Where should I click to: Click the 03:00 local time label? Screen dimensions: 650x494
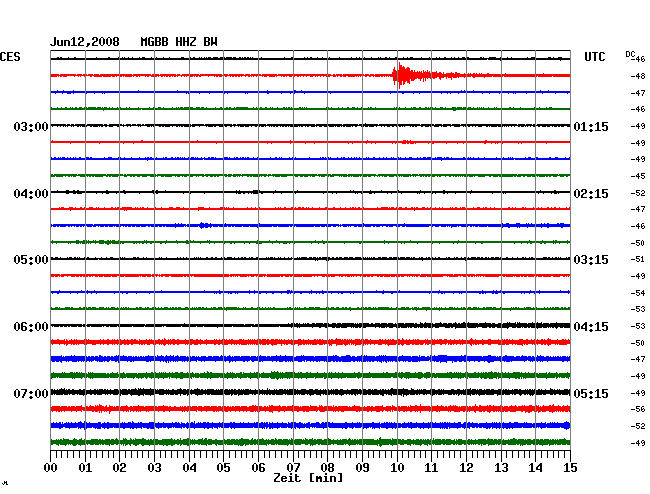point(31,126)
